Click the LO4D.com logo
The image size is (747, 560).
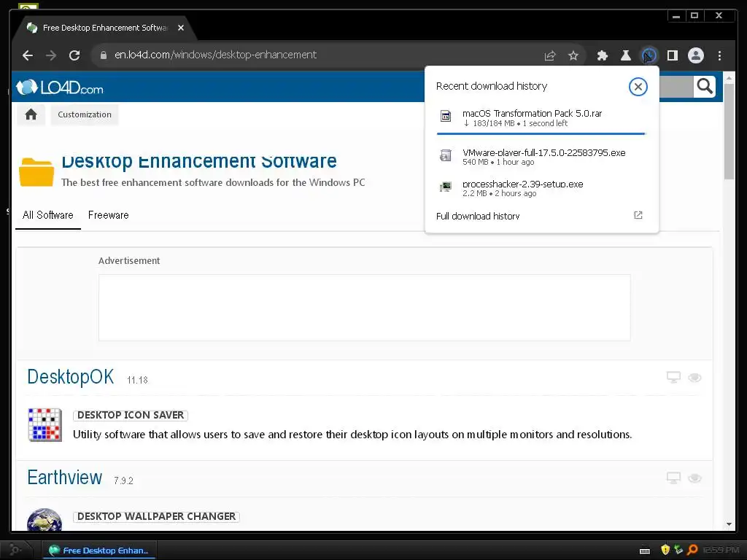pyautogui.click(x=60, y=87)
